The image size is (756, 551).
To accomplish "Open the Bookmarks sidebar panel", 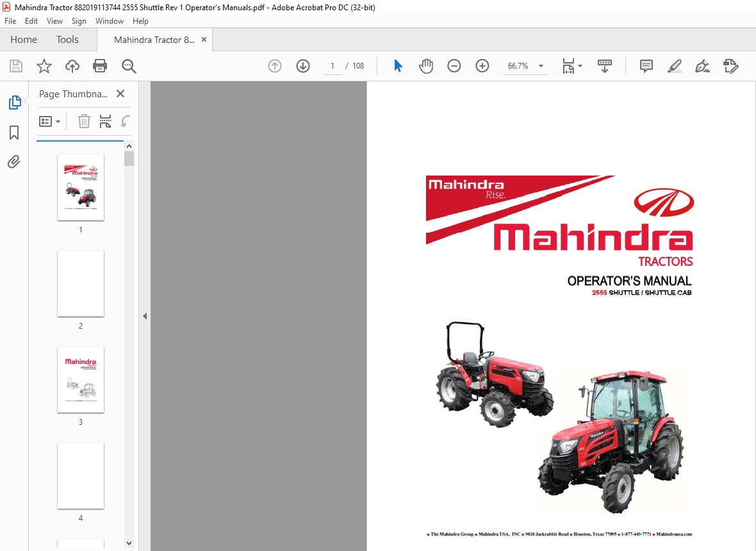I will point(14,133).
